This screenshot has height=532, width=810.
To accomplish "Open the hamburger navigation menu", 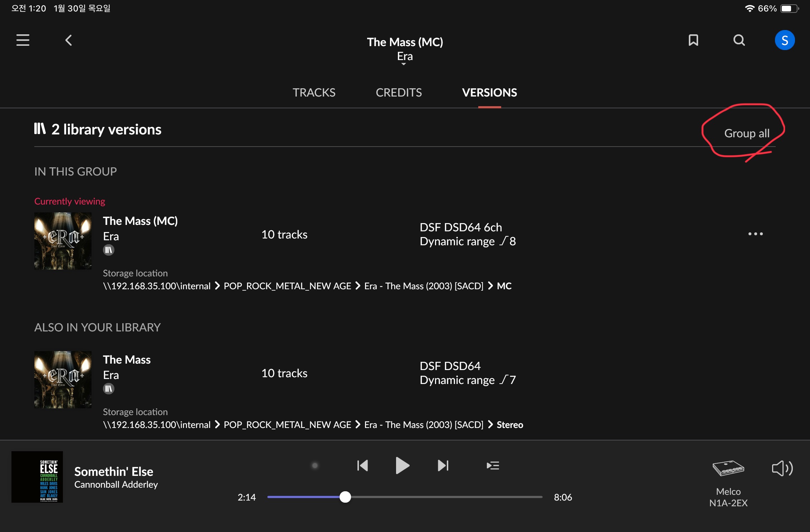I will click(x=23, y=40).
